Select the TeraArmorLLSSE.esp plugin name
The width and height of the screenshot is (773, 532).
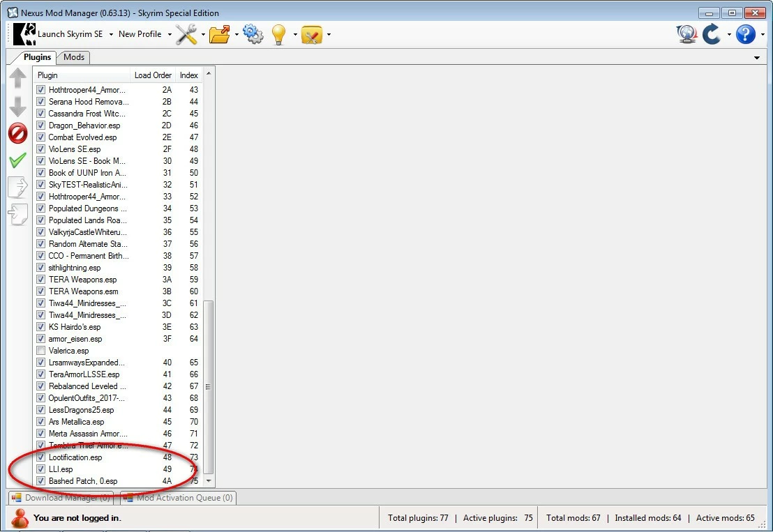84,374
